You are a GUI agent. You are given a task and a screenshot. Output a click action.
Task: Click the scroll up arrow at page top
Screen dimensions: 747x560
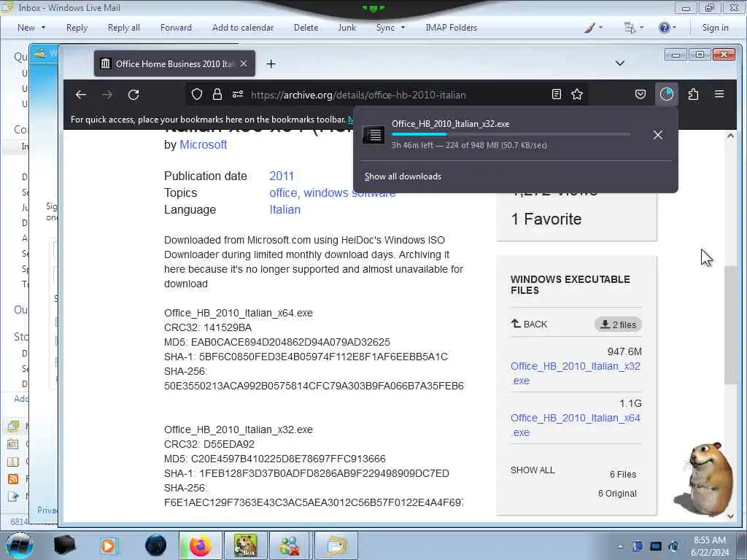(730, 136)
